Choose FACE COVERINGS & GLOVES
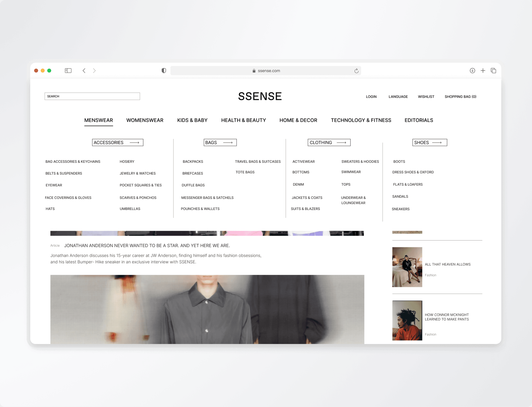This screenshot has width=532, height=407. 68,198
